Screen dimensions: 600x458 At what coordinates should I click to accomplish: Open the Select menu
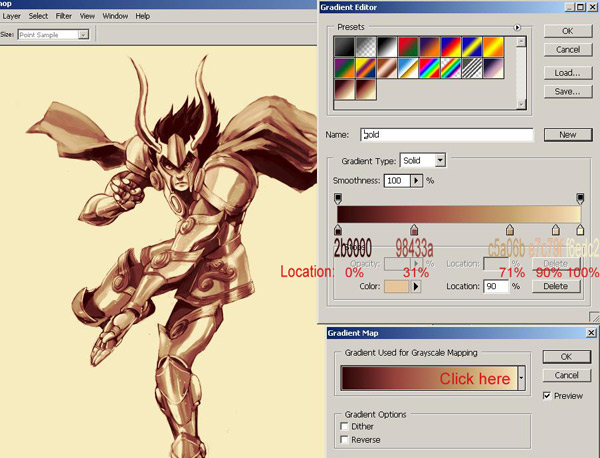(38, 16)
